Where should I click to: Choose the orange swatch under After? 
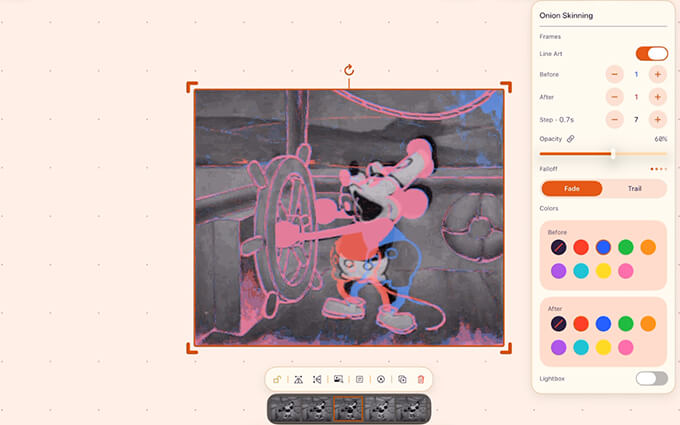648,324
